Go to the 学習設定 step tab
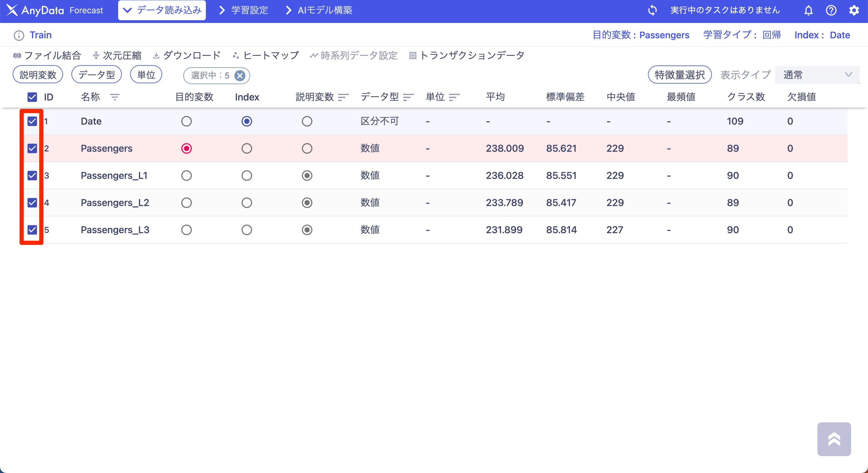The image size is (868, 473). [x=244, y=11]
